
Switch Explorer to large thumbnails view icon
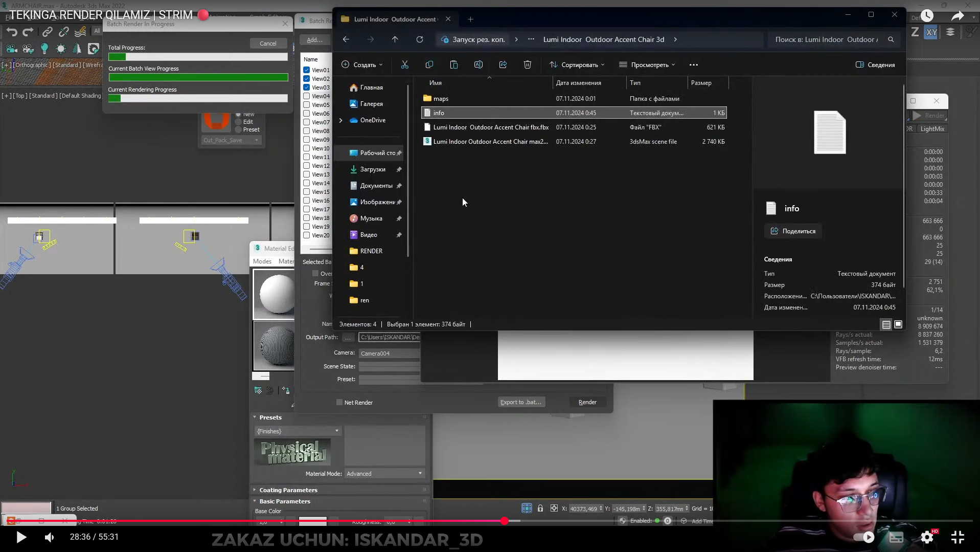898,324
